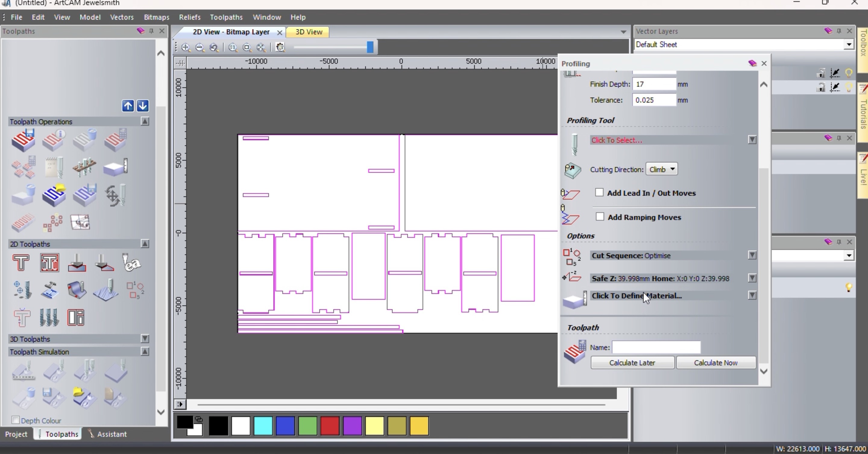Expand the 3D Toolpaths section
The width and height of the screenshot is (868, 454).
click(x=145, y=339)
